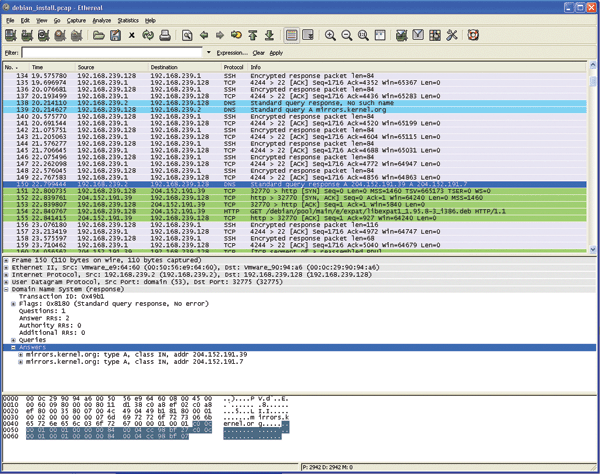600x474 pixels.
Task: Collapse the Domain Name System node
Action: (x=6, y=287)
